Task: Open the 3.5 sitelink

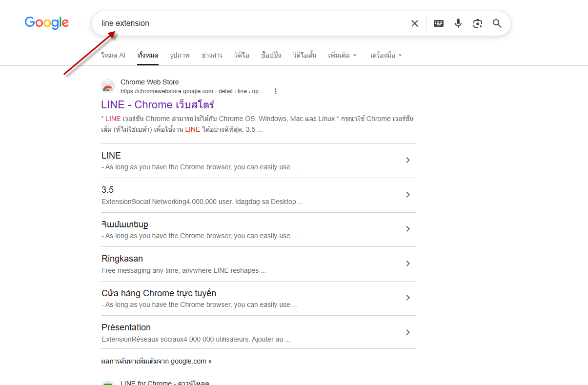Action: point(107,190)
